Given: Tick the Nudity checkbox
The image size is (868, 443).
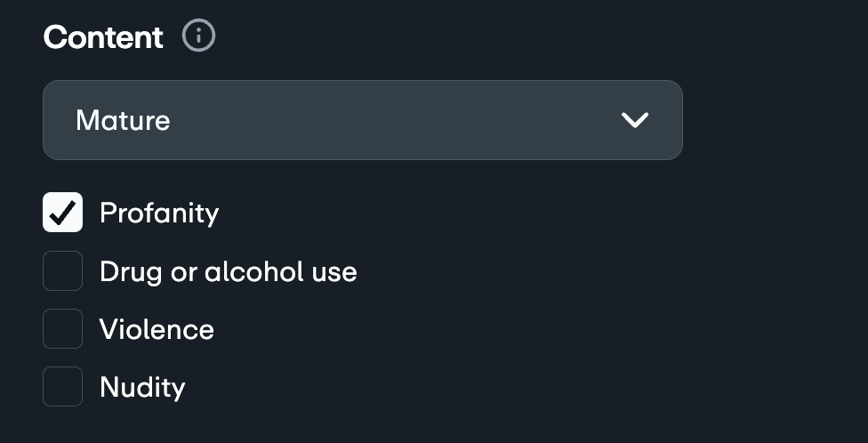Looking at the screenshot, I should 62,387.
